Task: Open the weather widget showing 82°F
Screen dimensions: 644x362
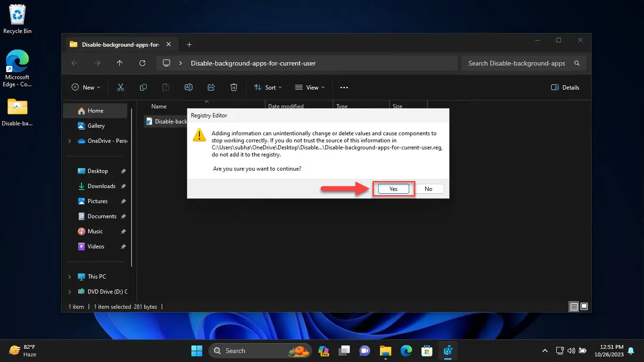Action: 23,351
